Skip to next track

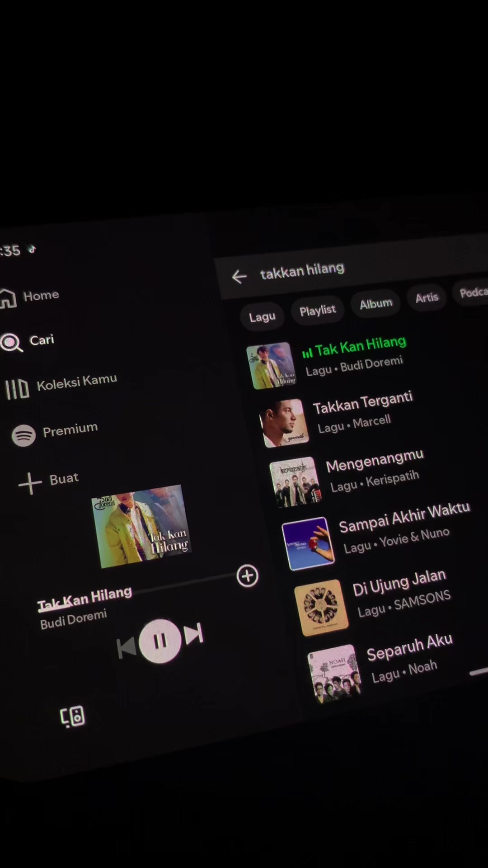(x=194, y=633)
